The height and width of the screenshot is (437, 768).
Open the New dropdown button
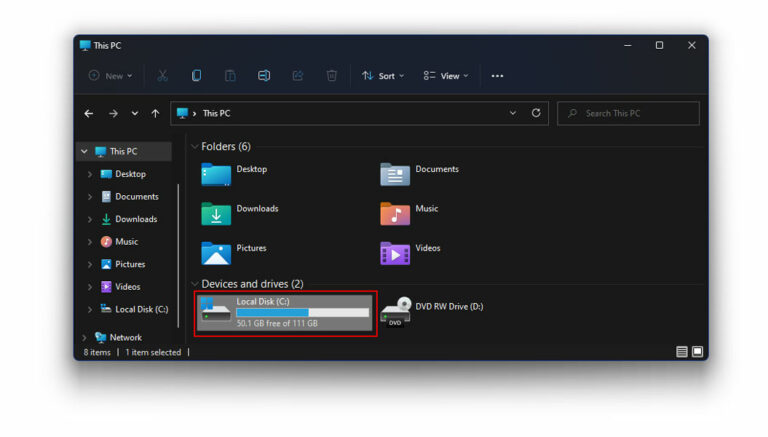coord(110,76)
